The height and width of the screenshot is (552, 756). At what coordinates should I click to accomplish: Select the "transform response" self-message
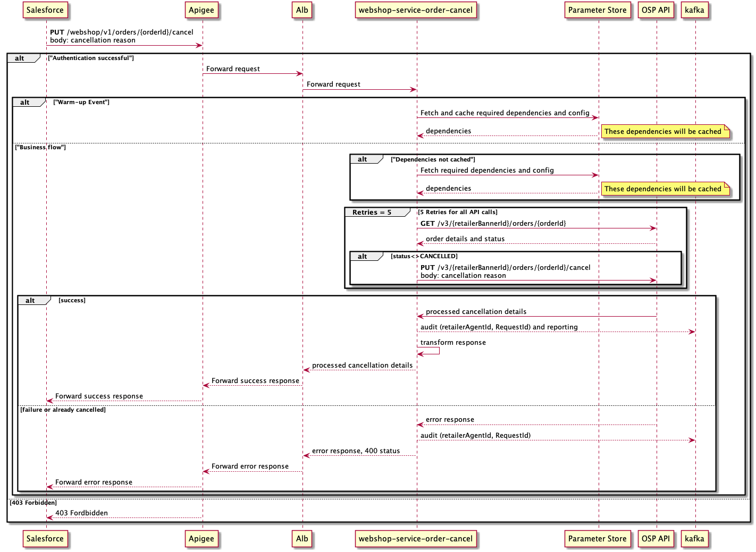click(453, 343)
